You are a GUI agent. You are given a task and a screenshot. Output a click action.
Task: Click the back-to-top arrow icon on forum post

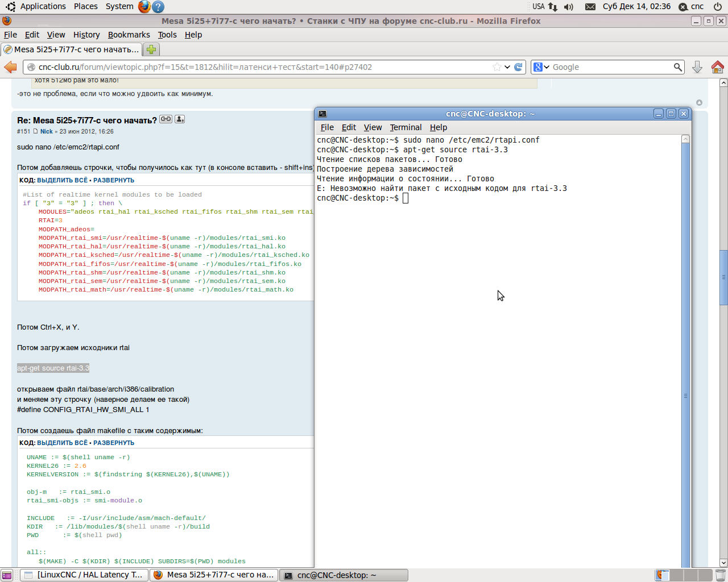click(x=699, y=103)
